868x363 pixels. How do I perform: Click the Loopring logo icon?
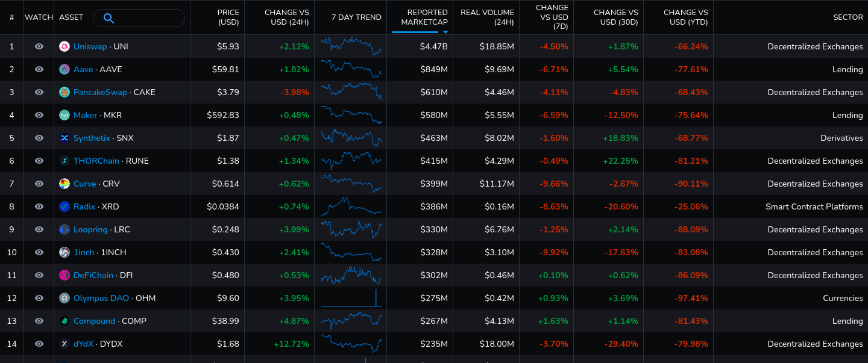click(x=64, y=229)
